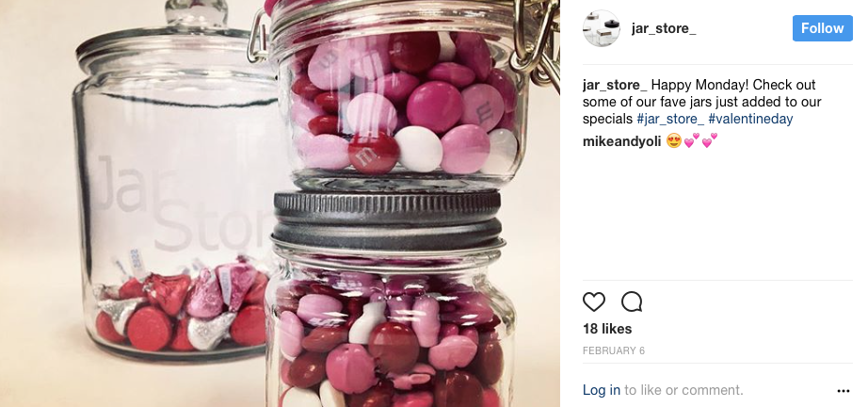Screen dimensions: 868x407
Task: Follow the #valentineday hashtag link
Action: click(x=750, y=119)
